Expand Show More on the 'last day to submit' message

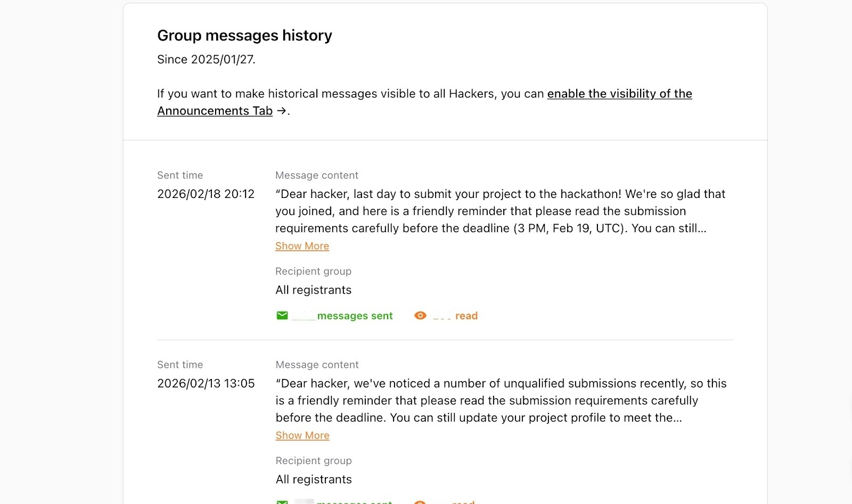[302, 246]
